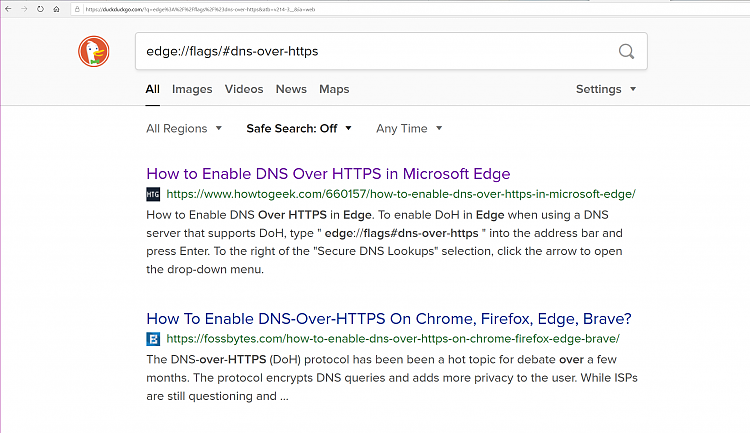Click the fossbytes.com result URL

tap(393, 339)
